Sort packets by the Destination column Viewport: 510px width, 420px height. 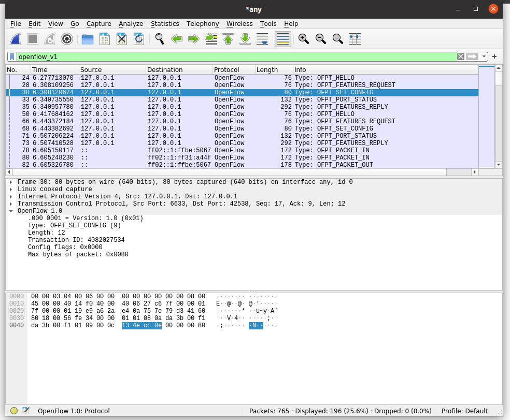pos(179,69)
